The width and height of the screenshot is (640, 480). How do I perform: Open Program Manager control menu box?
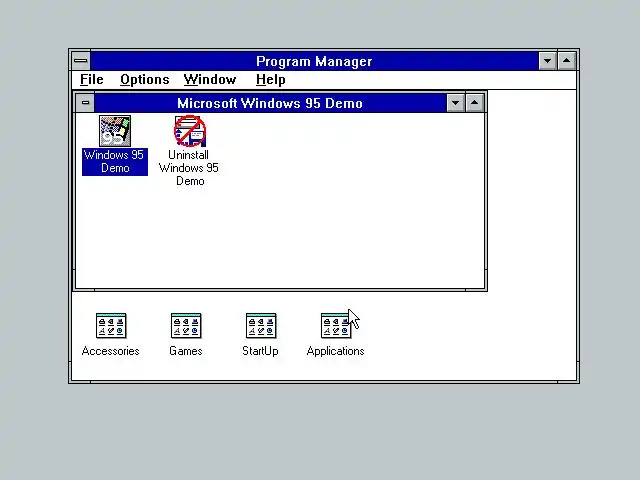[81, 61]
